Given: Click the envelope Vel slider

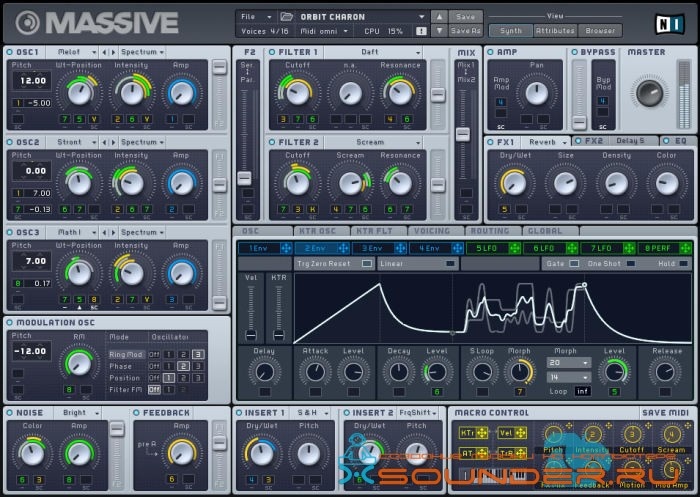Looking at the screenshot, I should [x=251, y=334].
